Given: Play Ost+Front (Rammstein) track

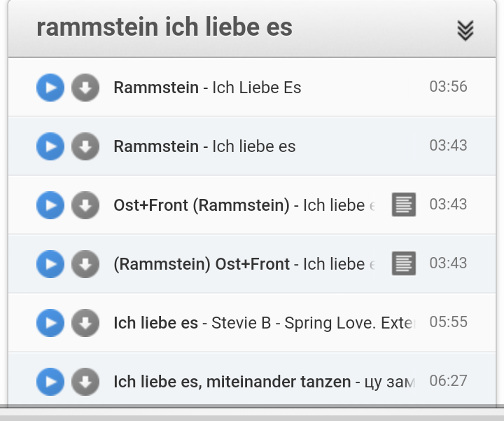Looking at the screenshot, I should point(50,205).
